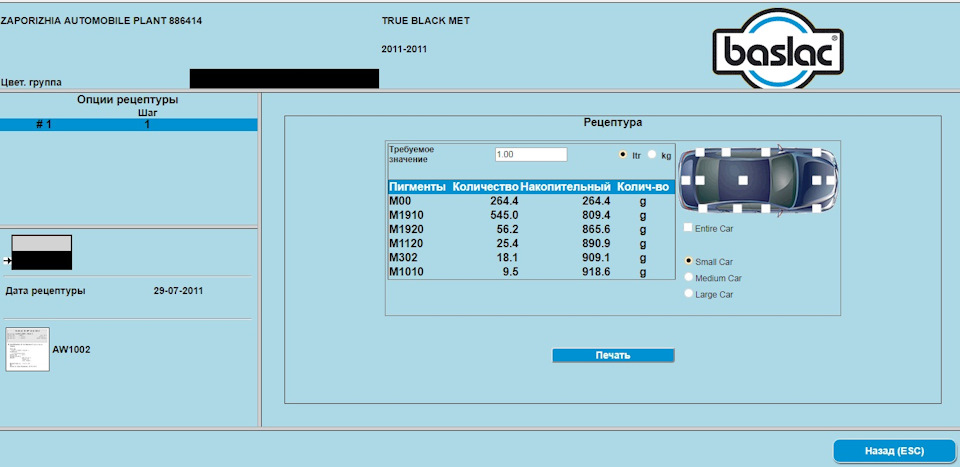
Task: Select upper-side front fender square on car diagram
Action: 817,152
